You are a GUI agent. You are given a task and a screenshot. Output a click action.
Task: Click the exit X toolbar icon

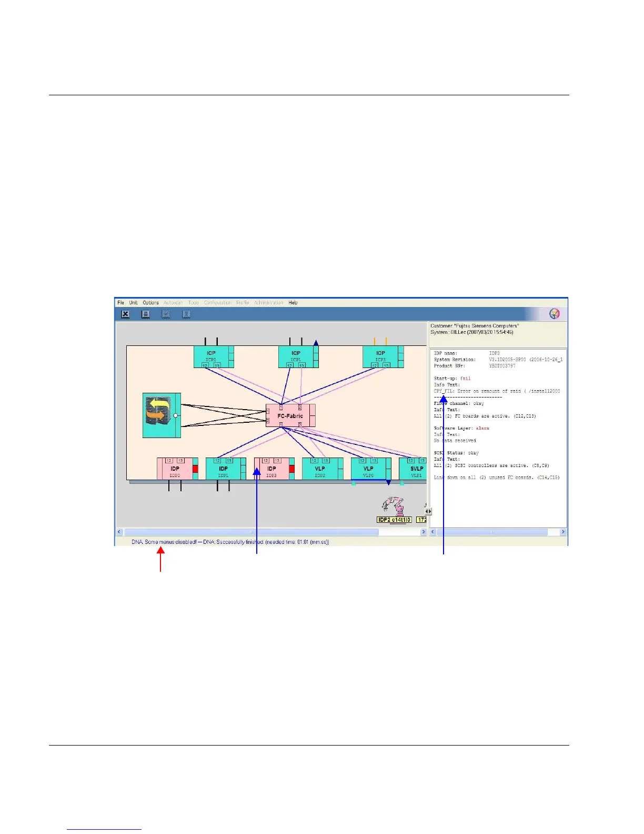pyautogui.click(x=125, y=314)
